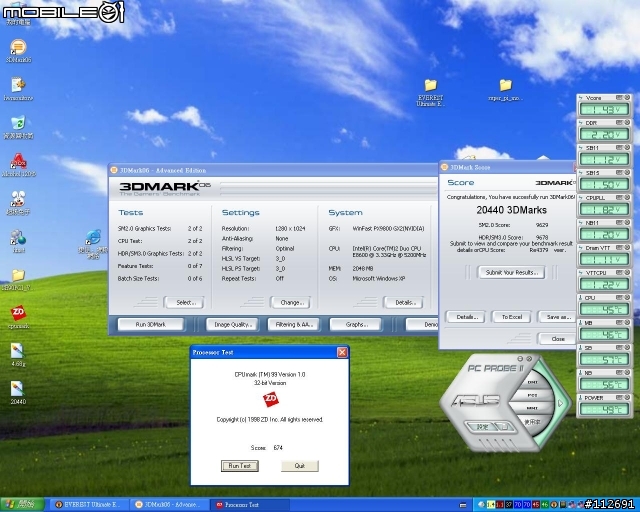Screen dimensions: 640x512
Task: Click Select under the Tests section
Action: pyautogui.click(x=184, y=303)
